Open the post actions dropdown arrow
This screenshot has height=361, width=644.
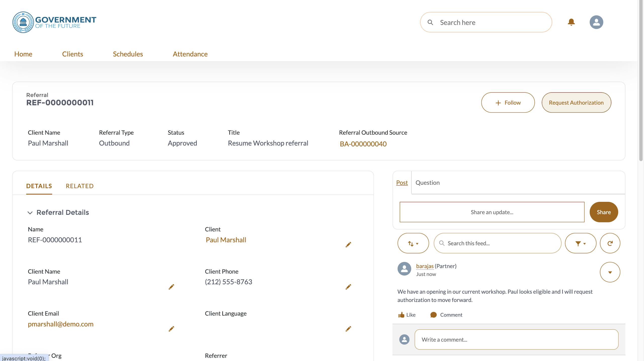pyautogui.click(x=610, y=272)
